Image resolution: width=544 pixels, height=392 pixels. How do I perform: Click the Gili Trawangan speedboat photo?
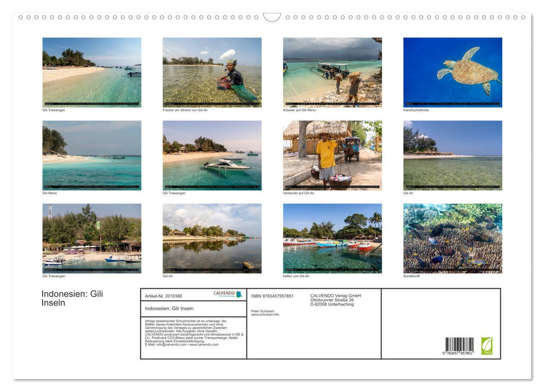pos(212,155)
